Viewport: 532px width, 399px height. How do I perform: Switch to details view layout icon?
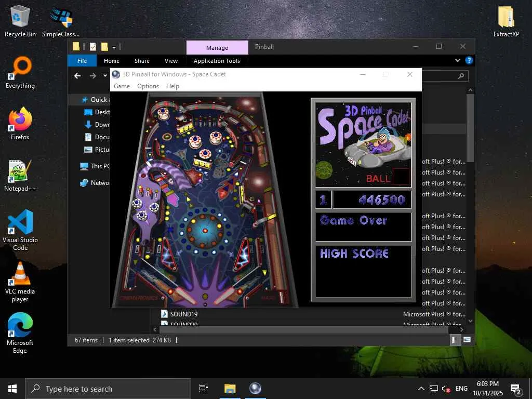coord(455,340)
